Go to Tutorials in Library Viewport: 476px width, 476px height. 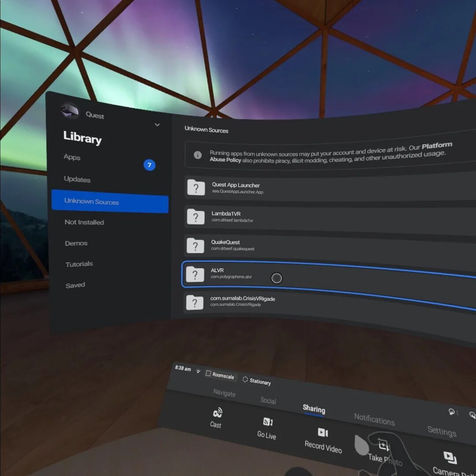tap(79, 264)
